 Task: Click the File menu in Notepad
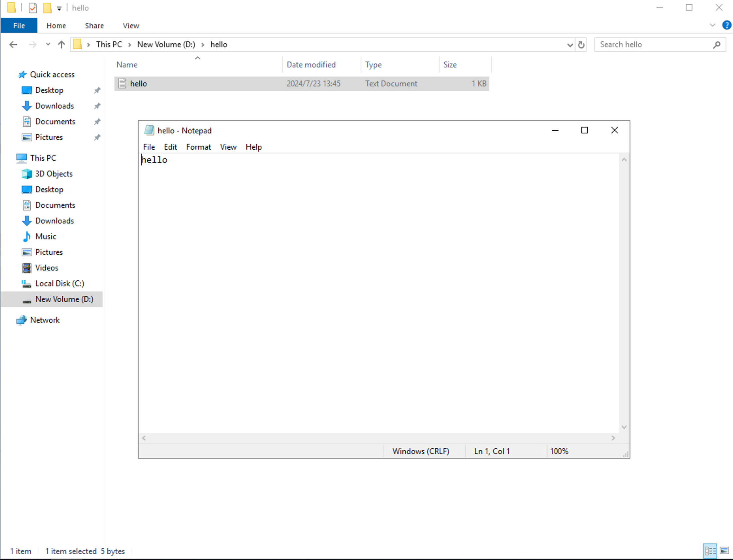click(149, 146)
